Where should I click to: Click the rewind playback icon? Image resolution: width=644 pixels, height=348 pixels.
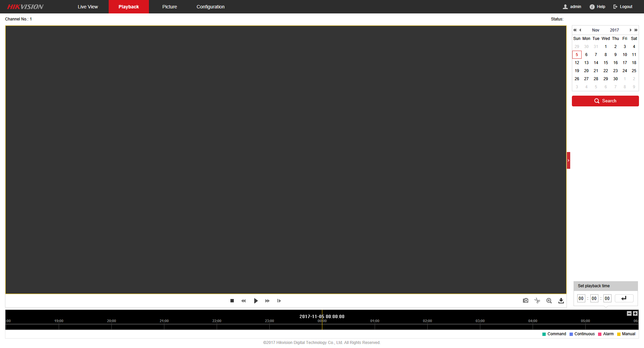(x=244, y=301)
